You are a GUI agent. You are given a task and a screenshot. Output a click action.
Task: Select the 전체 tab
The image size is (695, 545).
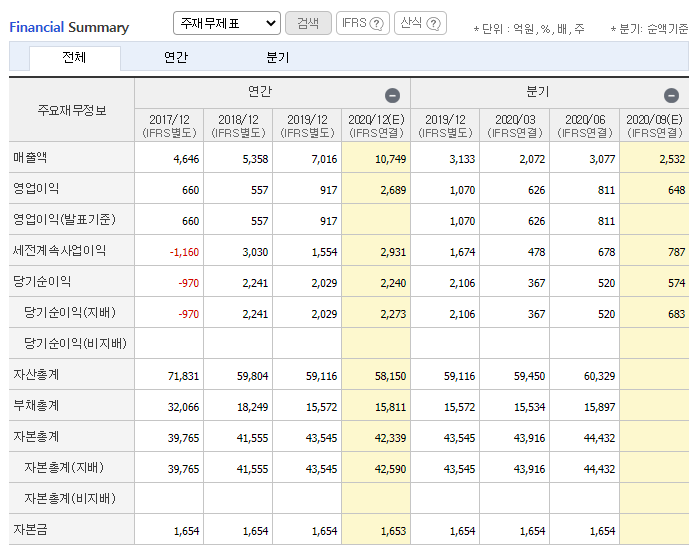click(74, 57)
